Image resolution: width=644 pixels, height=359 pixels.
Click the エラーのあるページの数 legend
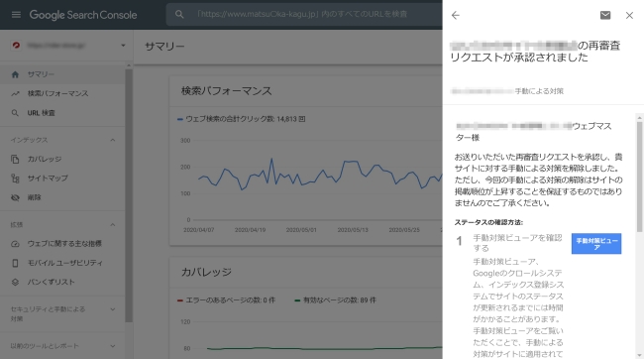pos(226,300)
